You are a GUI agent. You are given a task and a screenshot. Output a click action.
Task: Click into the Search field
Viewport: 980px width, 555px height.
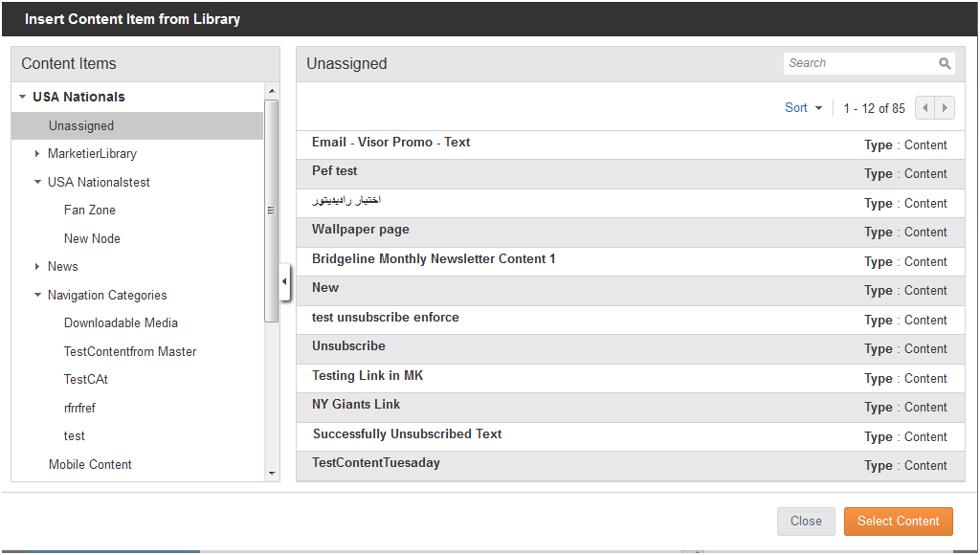[x=859, y=63]
